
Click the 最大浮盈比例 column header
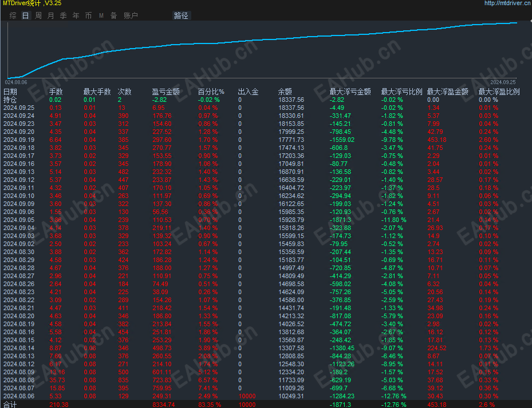tap(499, 92)
